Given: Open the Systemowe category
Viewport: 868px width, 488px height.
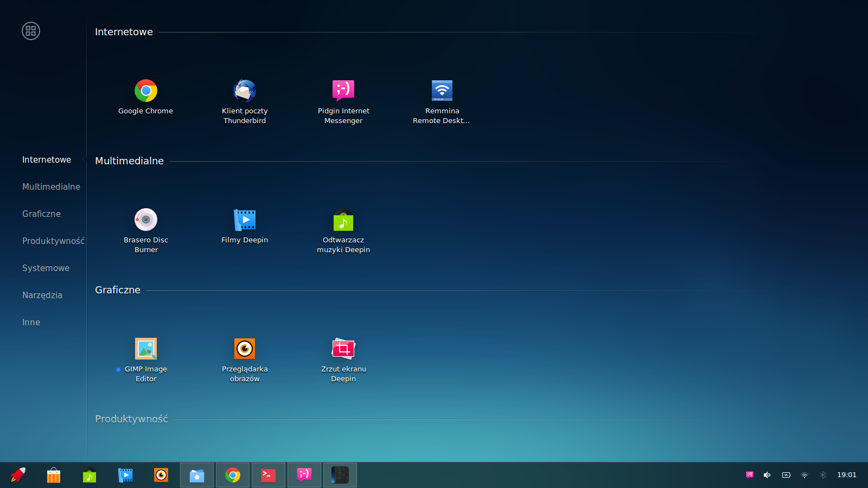Looking at the screenshot, I should click(46, 268).
